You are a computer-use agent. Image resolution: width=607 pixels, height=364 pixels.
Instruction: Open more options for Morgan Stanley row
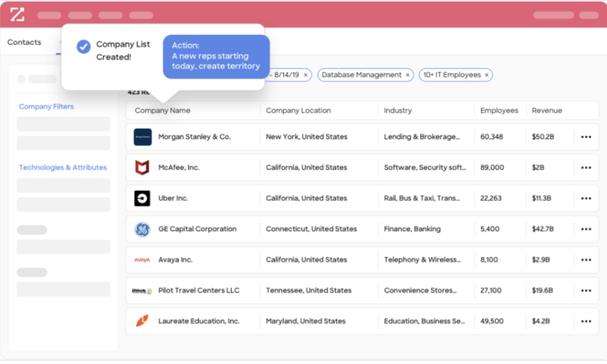[x=586, y=137]
